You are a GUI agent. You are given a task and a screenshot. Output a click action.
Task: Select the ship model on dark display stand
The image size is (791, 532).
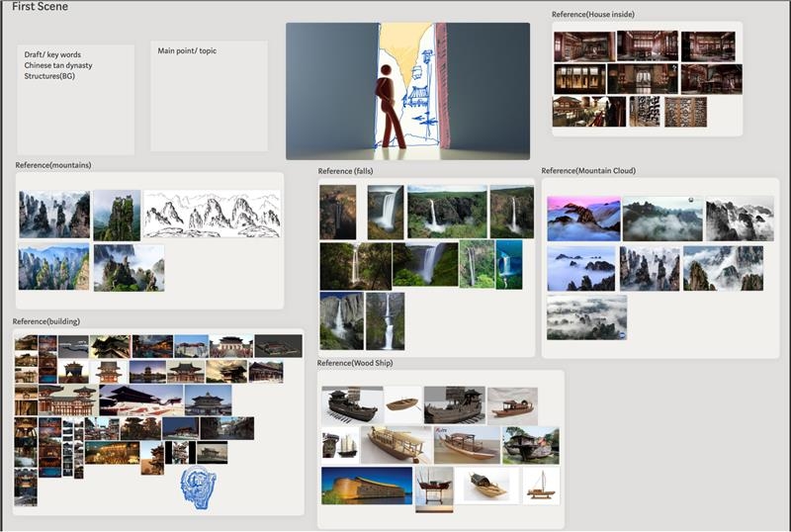click(x=434, y=489)
